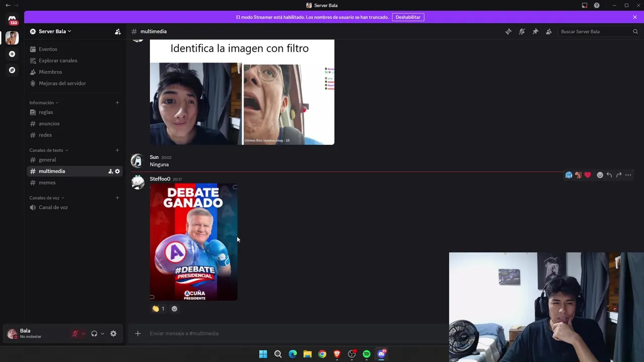Add a new server with plus icon

point(12,54)
